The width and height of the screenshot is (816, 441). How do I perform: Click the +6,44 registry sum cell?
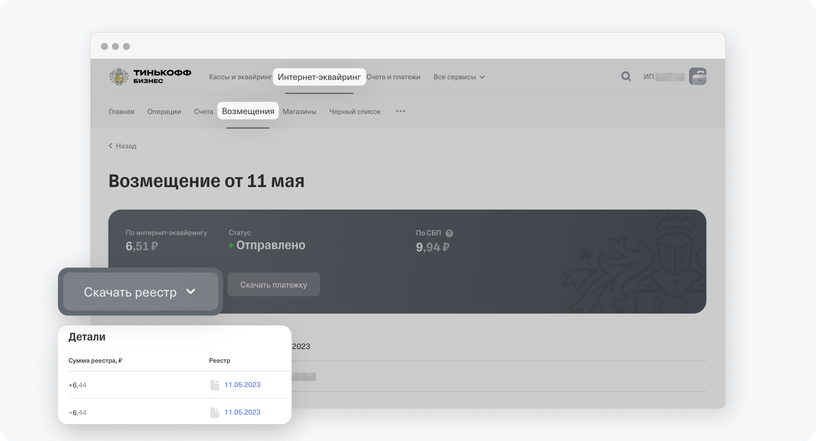pyautogui.click(x=78, y=385)
